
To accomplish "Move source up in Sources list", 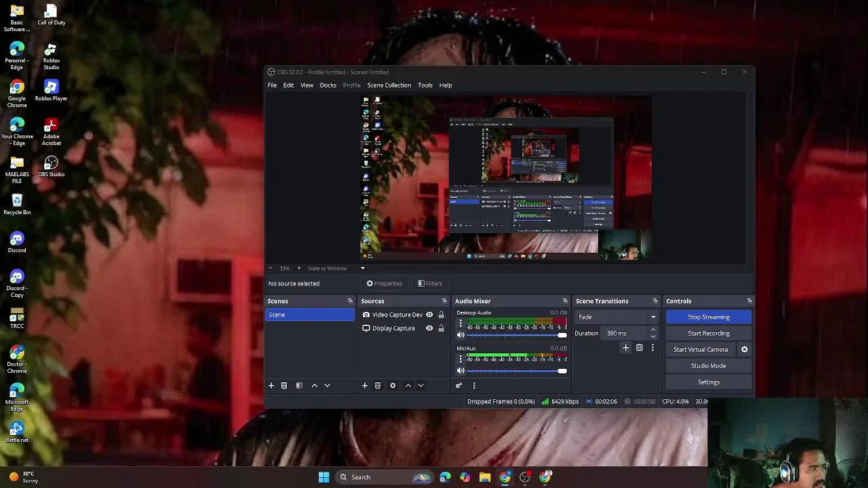I will [408, 386].
